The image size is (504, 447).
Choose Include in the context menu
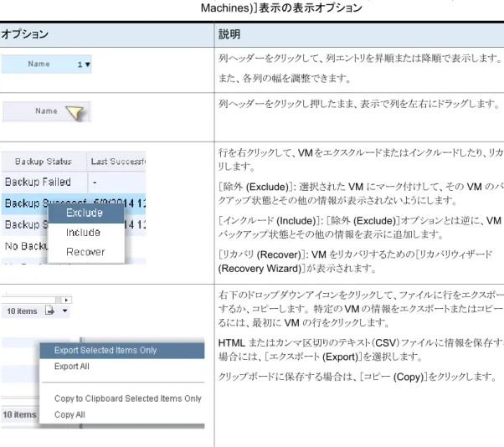tap(86, 233)
